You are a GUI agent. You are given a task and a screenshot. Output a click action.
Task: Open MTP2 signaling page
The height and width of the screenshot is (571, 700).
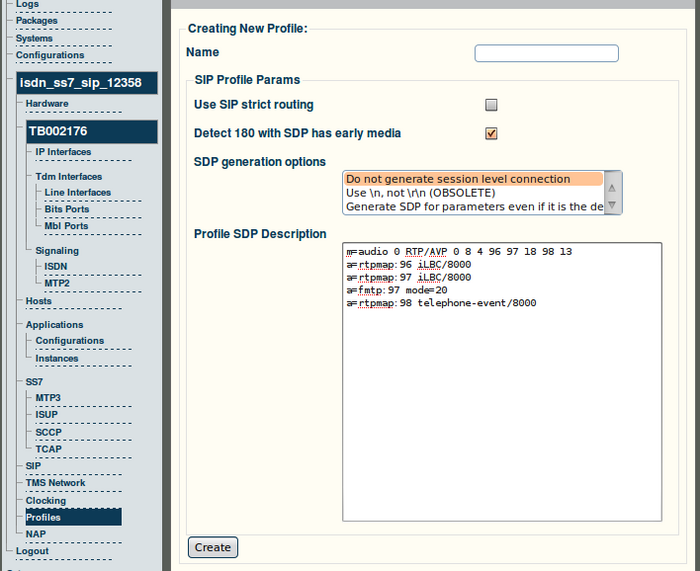57,283
